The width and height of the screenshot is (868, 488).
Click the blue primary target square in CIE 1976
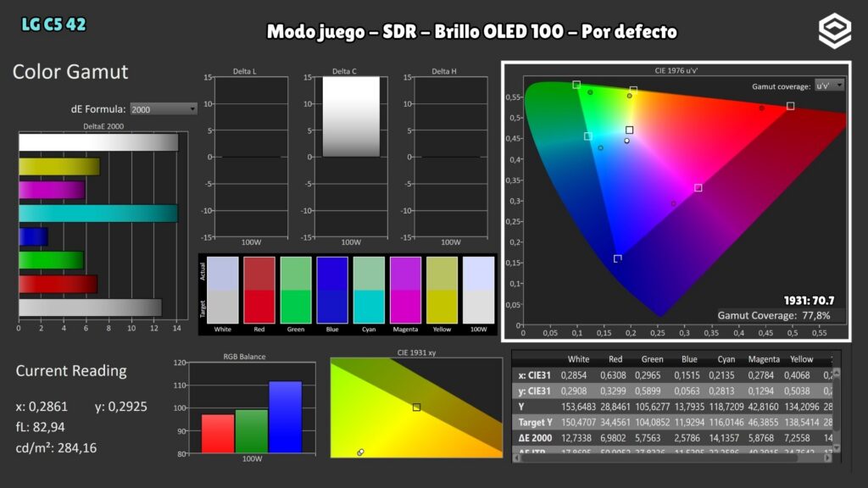618,258
